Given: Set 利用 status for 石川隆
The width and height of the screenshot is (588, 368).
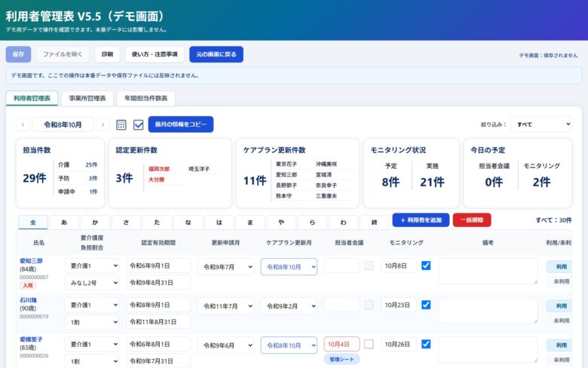Looking at the screenshot, I should pos(561,305).
